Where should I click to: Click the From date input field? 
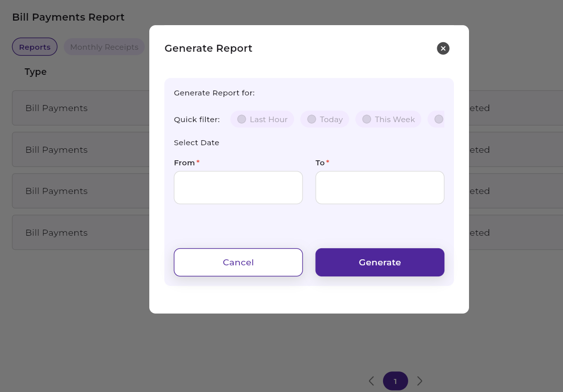(238, 187)
